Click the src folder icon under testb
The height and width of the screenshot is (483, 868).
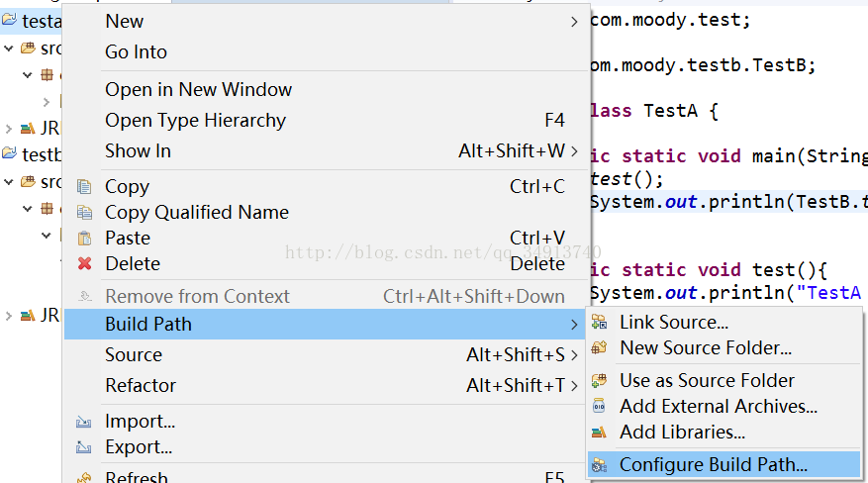click(x=29, y=181)
